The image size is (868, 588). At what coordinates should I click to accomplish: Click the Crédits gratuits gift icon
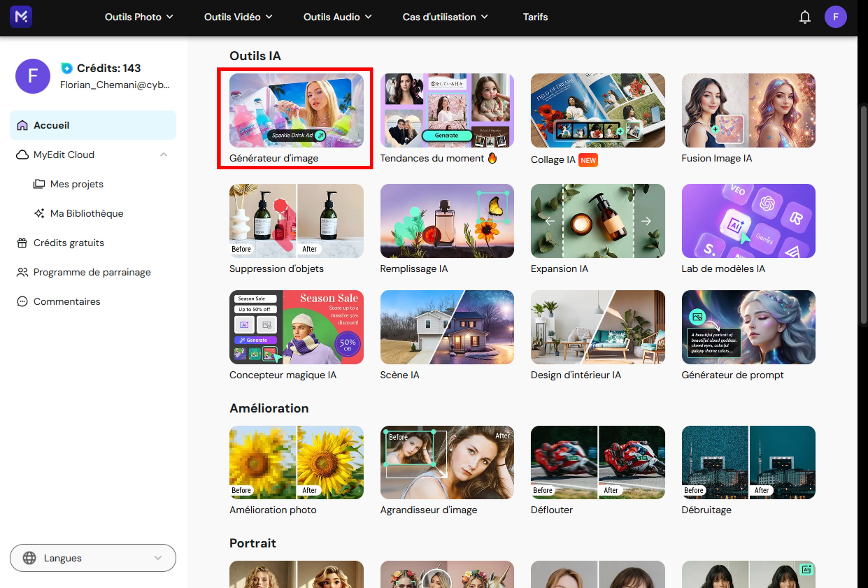point(22,243)
